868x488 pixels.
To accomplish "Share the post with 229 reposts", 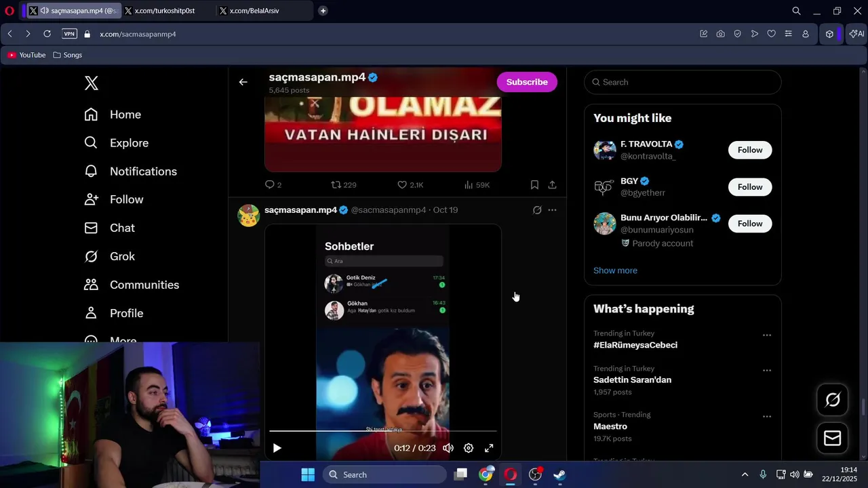I will tap(552, 184).
